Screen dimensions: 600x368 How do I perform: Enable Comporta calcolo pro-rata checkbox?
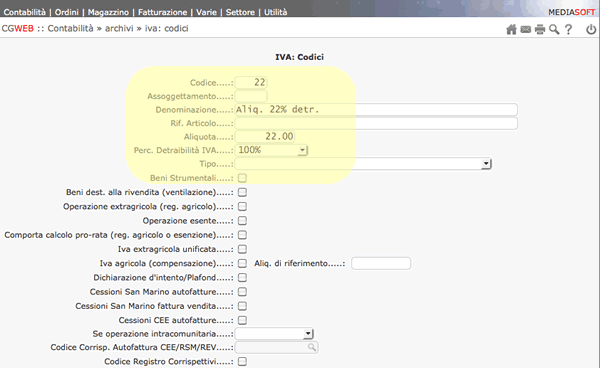click(x=242, y=235)
